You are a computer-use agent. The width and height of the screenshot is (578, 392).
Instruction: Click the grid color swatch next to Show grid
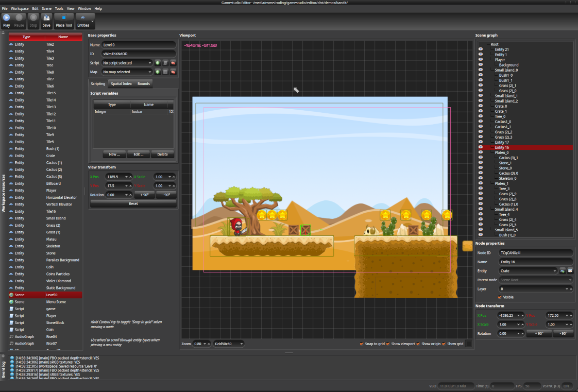(x=468, y=344)
